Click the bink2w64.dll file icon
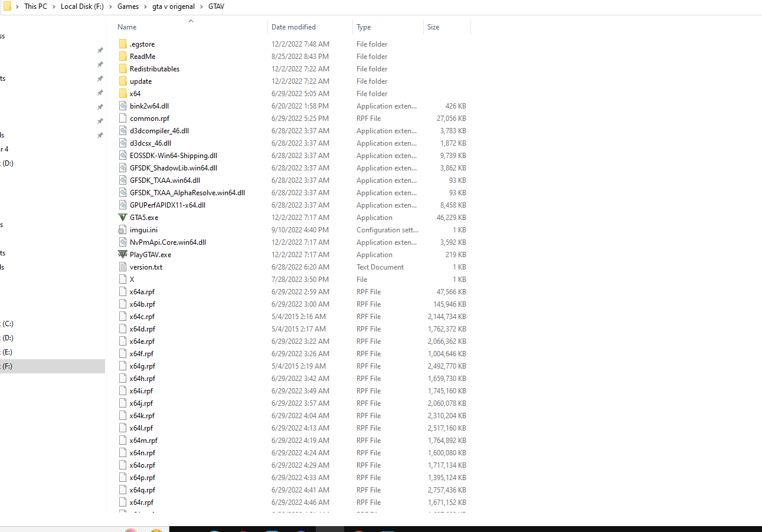Viewport: 762px width, 532px height. [x=123, y=106]
